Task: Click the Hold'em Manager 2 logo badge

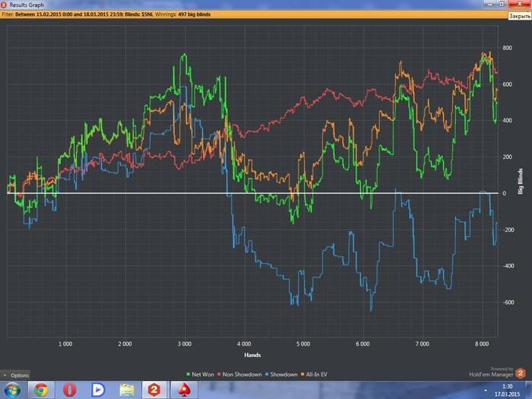Action: point(521,374)
